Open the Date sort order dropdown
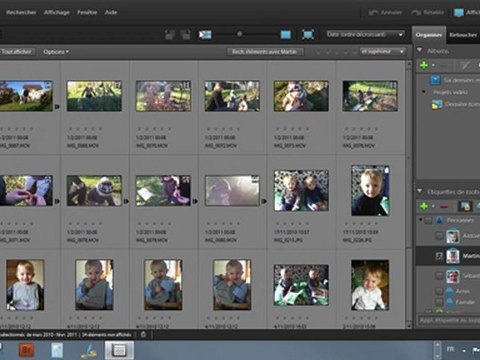The image size is (480, 360). [365, 34]
